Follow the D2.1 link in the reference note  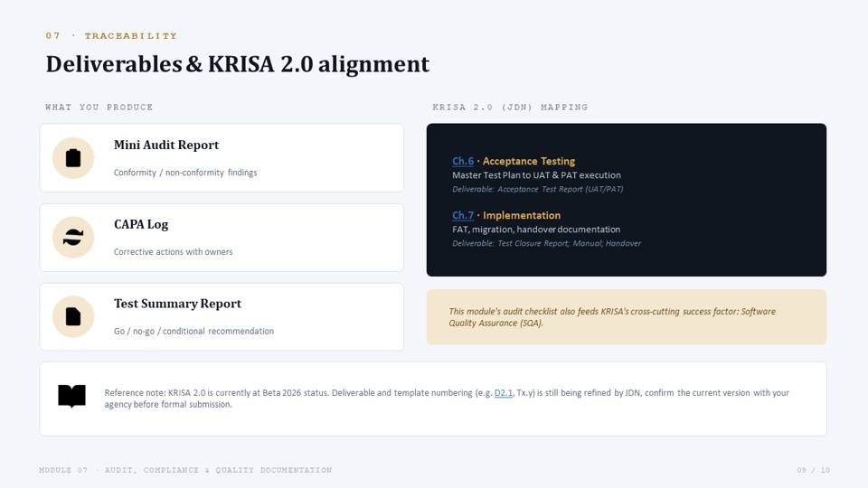click(504, 393)
